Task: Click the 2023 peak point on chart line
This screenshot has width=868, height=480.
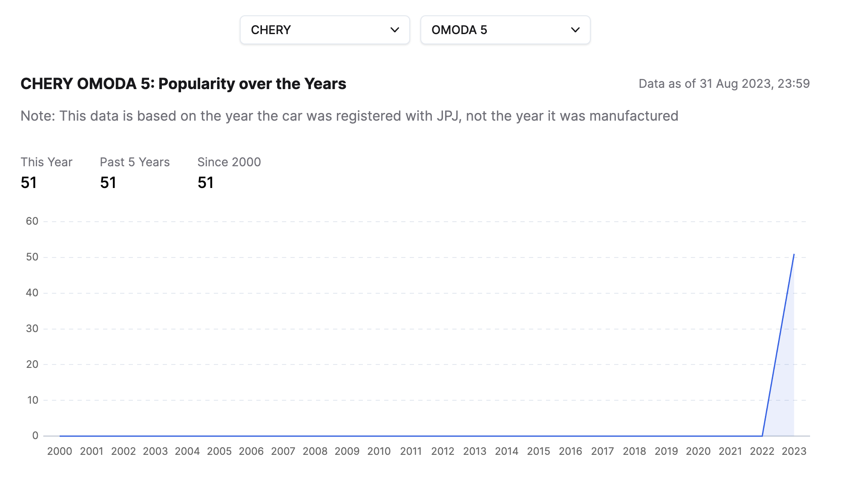Action: [794, 254]
